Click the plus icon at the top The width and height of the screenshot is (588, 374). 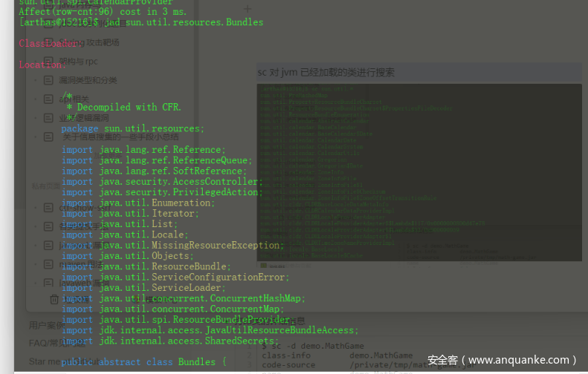[x=247, y=9]
